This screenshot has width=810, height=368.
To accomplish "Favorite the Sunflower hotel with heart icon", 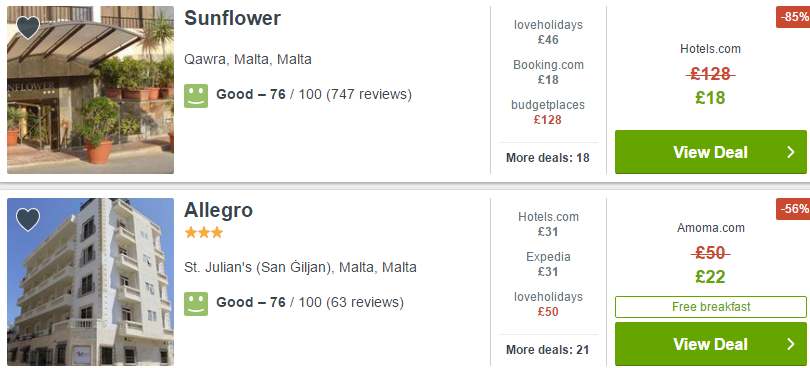I will (x=28, y=27).
